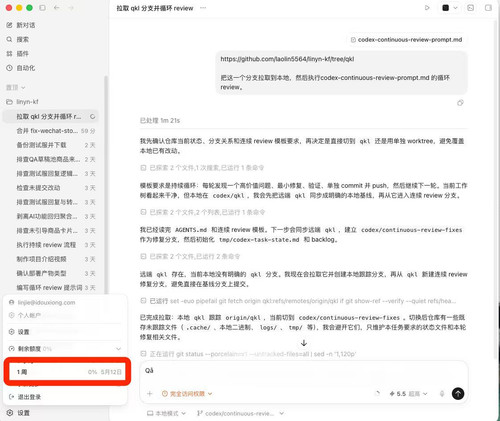The width and height of the screenshot is (500, 421).
Task: Expand the '已探索 2 个文件,1 次搜索' step
Action: tap(202, 168)
